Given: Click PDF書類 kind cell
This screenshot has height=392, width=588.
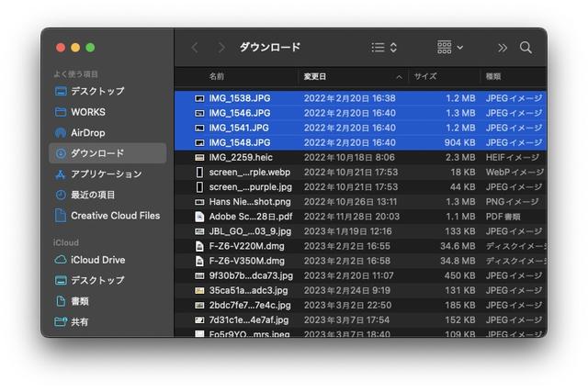Looking at the screenshot, I should click(x=503, y=217).
